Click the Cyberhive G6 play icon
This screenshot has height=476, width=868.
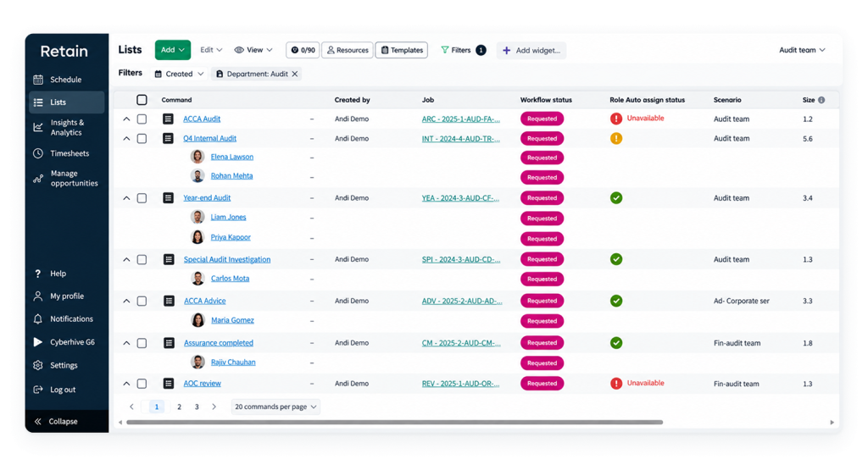click(x=37, y=342)
